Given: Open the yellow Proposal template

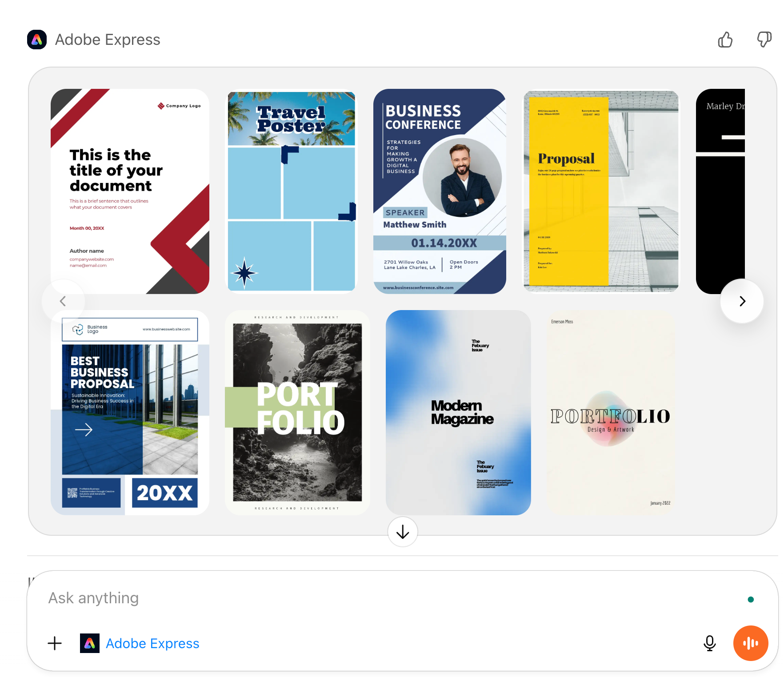Looking at the screenshot, I should (601, 191).
